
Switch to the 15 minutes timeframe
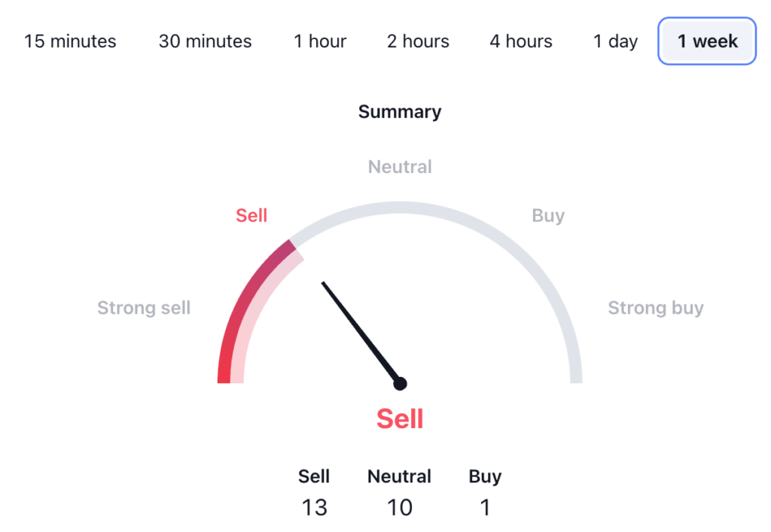click(x=70, y=41)
